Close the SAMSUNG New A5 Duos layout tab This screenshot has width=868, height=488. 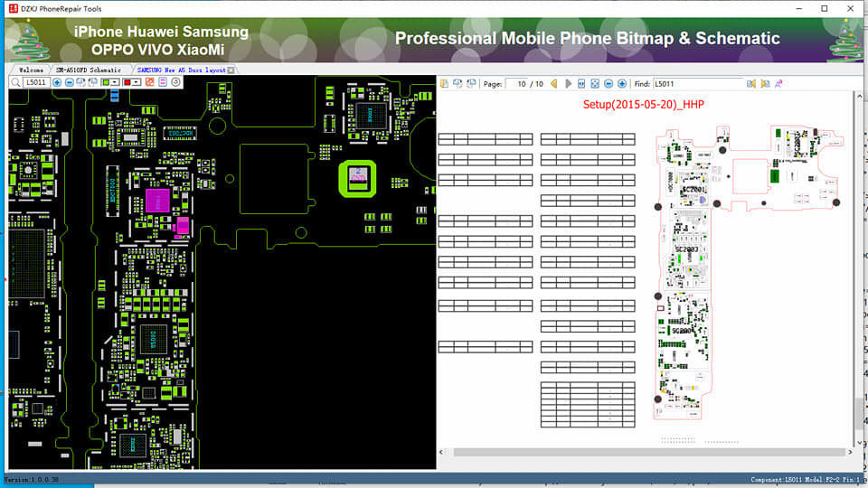pyautogui.click(x=231, y=70)
